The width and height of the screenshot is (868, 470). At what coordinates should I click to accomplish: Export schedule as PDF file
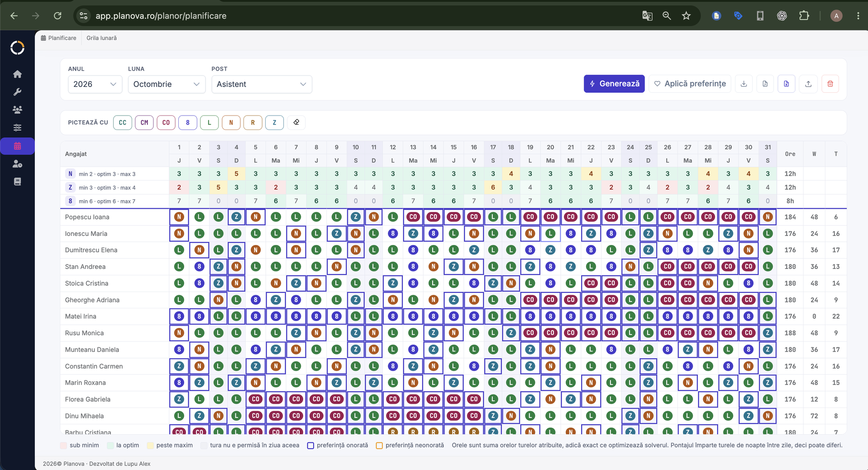click(x=765, y=84)
